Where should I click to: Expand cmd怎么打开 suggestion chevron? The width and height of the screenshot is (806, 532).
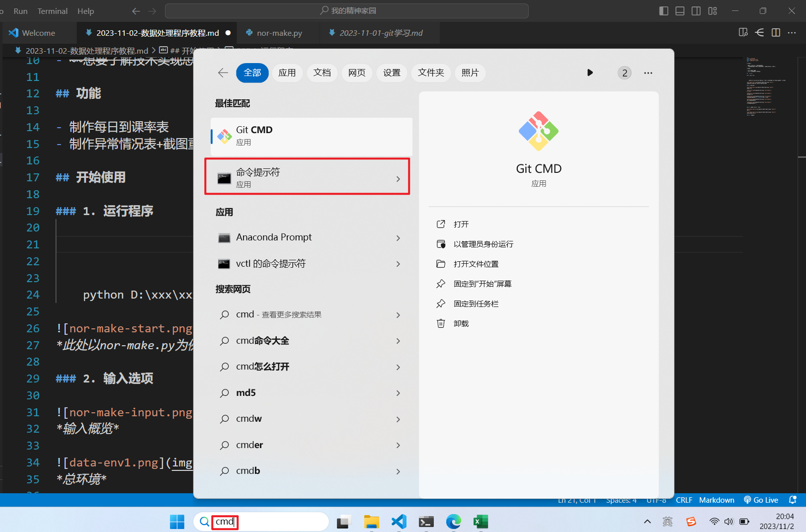(x=398, y=367)
